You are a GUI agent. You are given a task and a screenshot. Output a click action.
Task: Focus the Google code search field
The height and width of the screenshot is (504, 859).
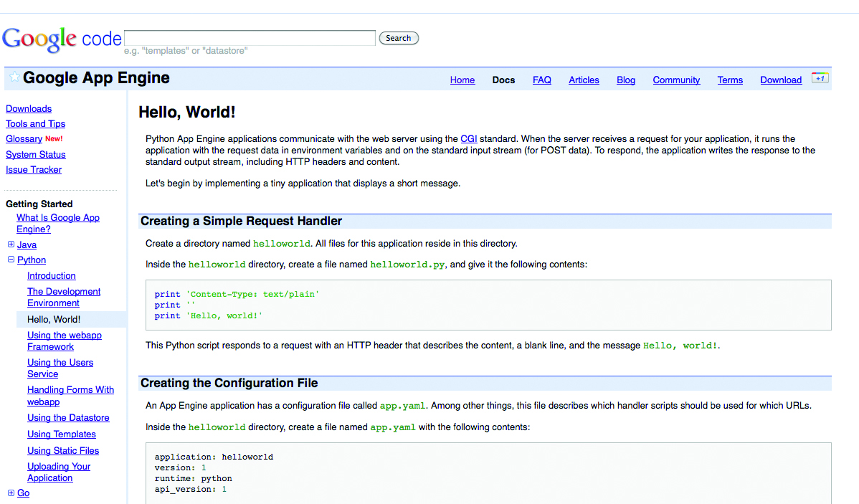point(250,38)
